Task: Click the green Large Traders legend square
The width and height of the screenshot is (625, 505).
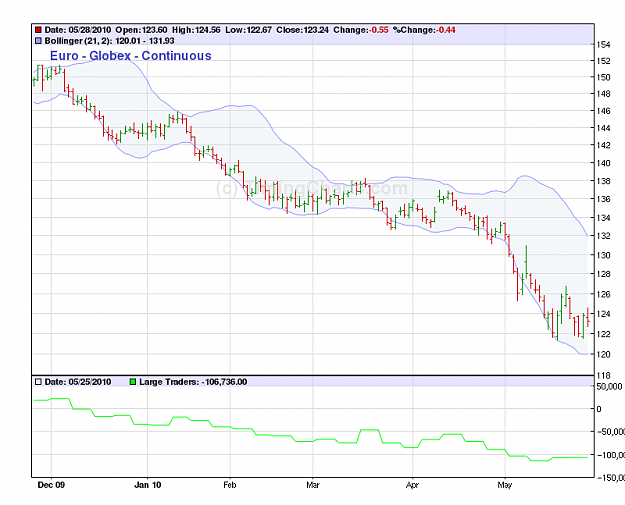Action: tap(133, 382)
